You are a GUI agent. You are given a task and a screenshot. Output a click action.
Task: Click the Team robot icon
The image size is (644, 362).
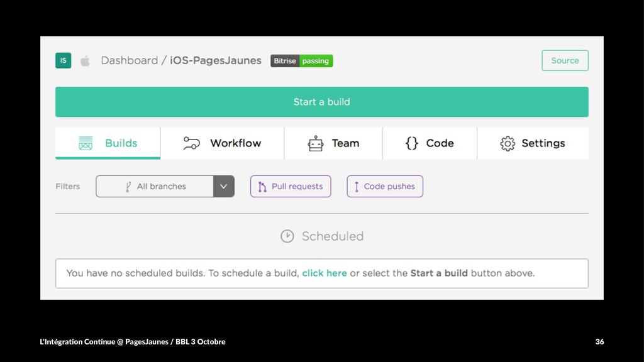coord(316,143)
